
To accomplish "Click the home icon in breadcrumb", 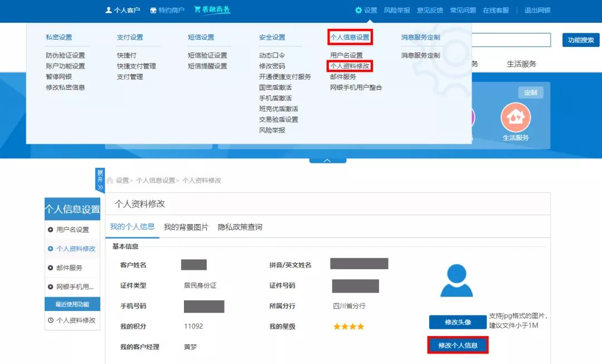I will coord(110,181).
